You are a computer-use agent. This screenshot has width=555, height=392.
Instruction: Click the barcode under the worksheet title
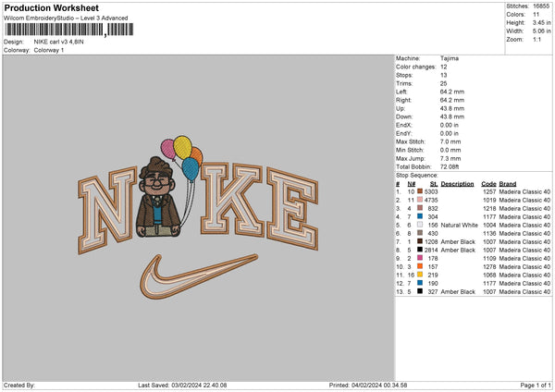click(x=69, y=30)
